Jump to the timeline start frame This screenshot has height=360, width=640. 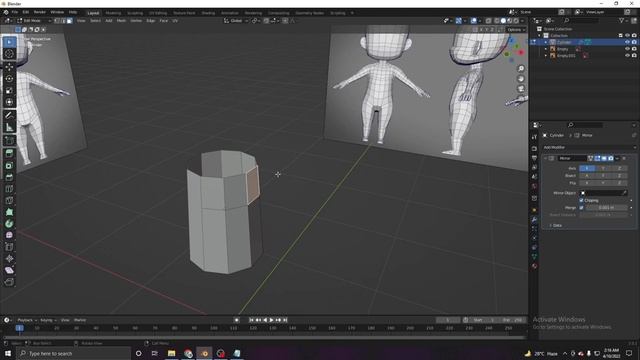pyautogui.click(x=251, y=320)
